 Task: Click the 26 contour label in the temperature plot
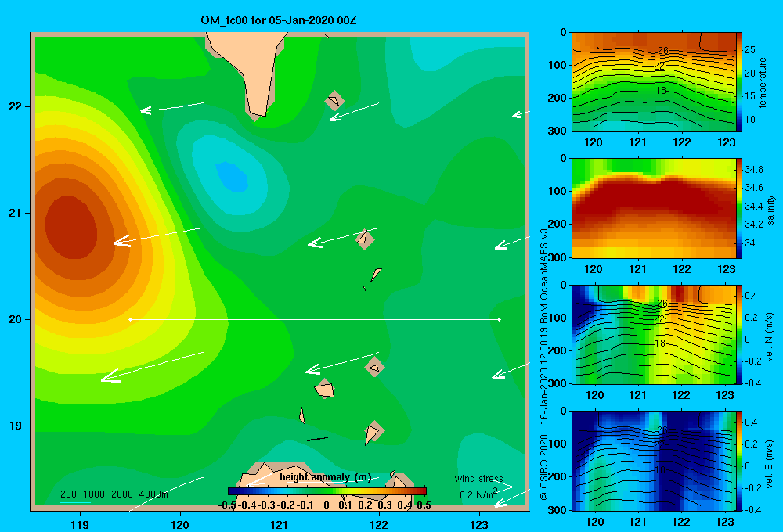tap(662, 50)
